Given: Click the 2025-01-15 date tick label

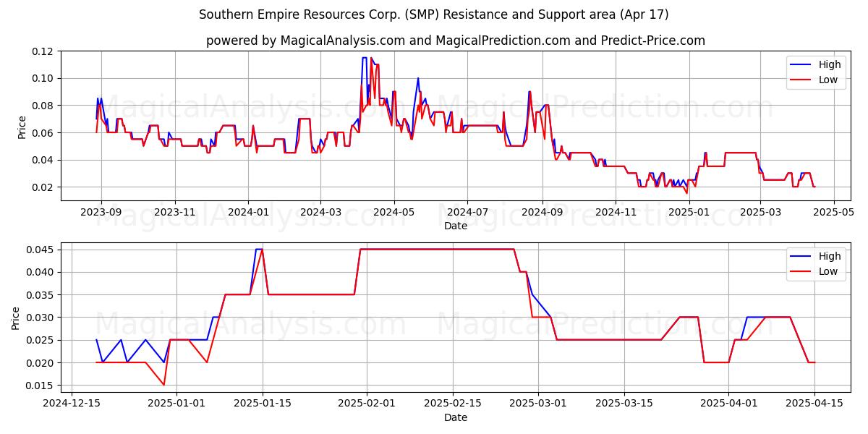Looking at the screenshot, I should click(x=262, y=404).
